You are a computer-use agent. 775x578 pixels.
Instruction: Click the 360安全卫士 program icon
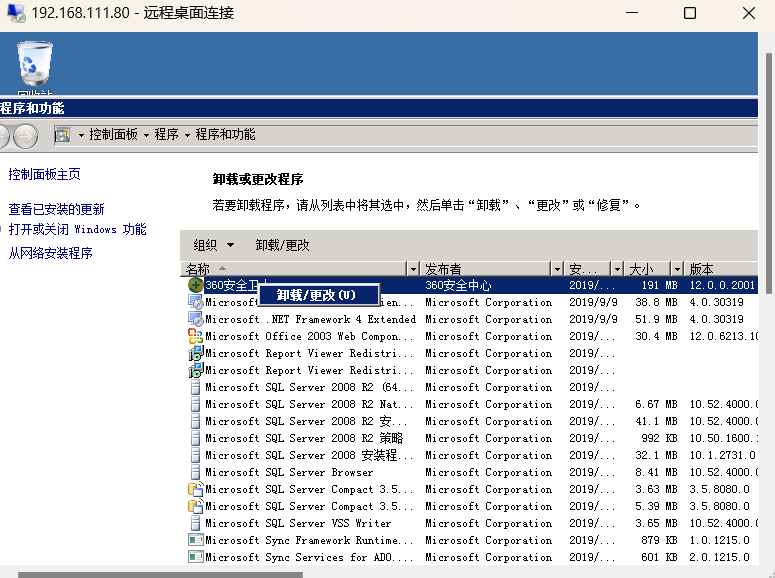[x=196, y=285]
